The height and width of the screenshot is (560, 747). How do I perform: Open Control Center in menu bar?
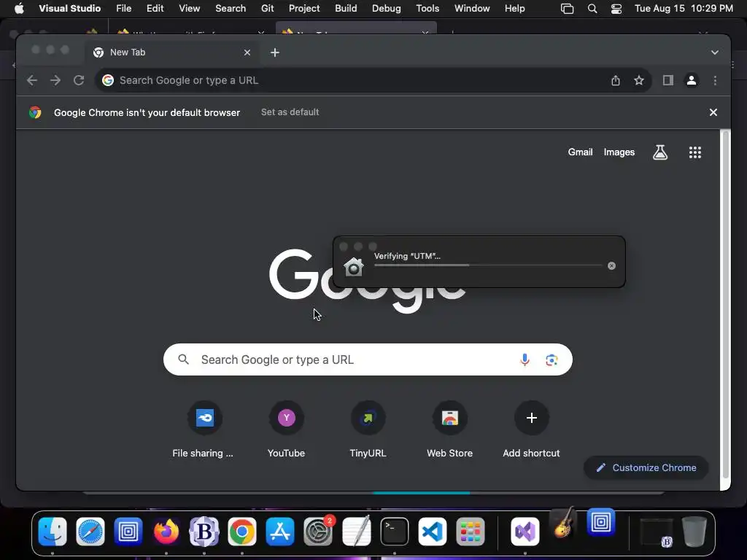click(616, 9)
